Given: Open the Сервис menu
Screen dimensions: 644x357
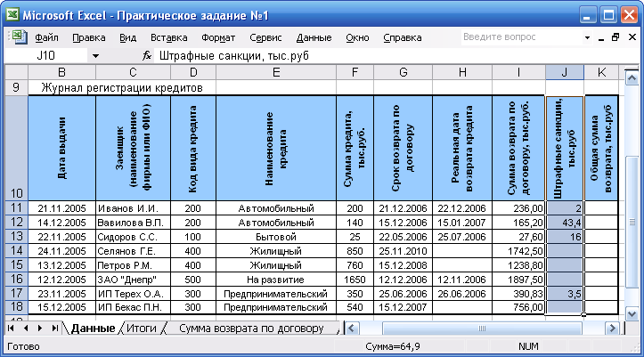Looking at the screenshot, I should tap(265, 37).
